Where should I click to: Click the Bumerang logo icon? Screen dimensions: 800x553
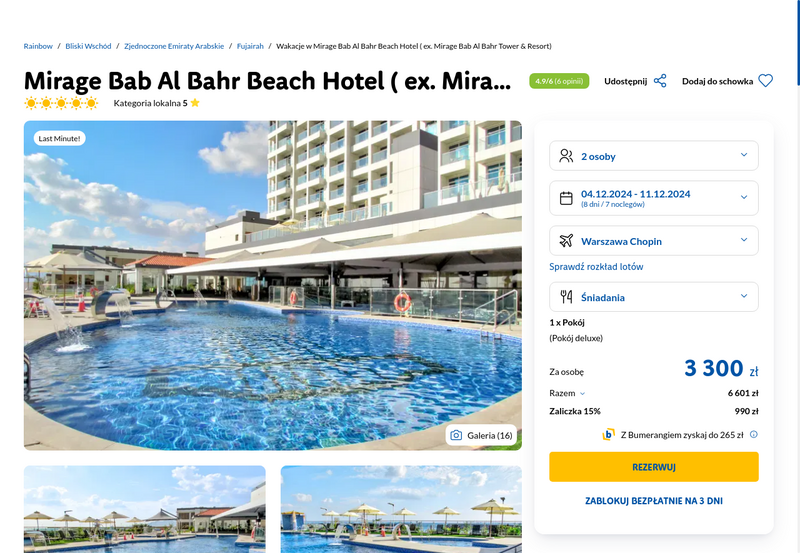coord(608,435)
